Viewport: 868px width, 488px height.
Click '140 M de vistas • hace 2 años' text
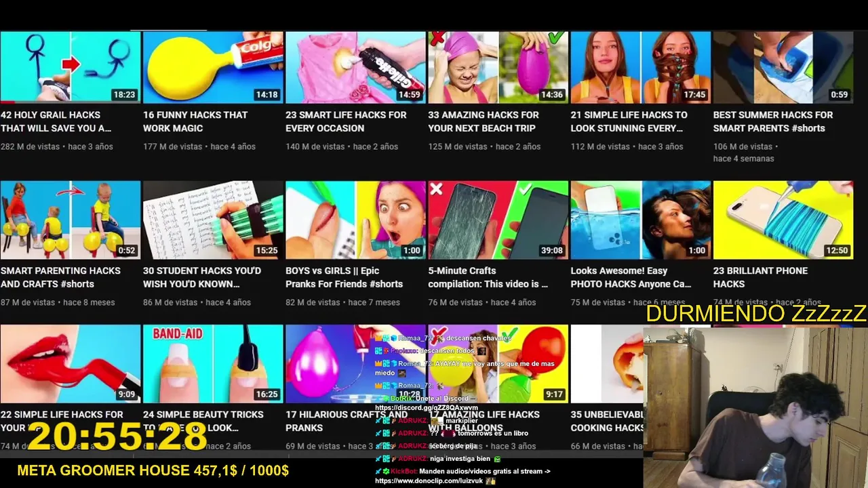(342, 146)
